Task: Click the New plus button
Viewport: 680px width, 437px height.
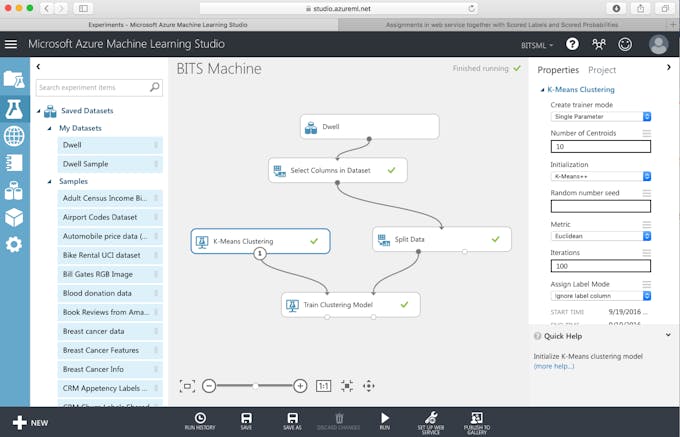Action: point(30,423)
